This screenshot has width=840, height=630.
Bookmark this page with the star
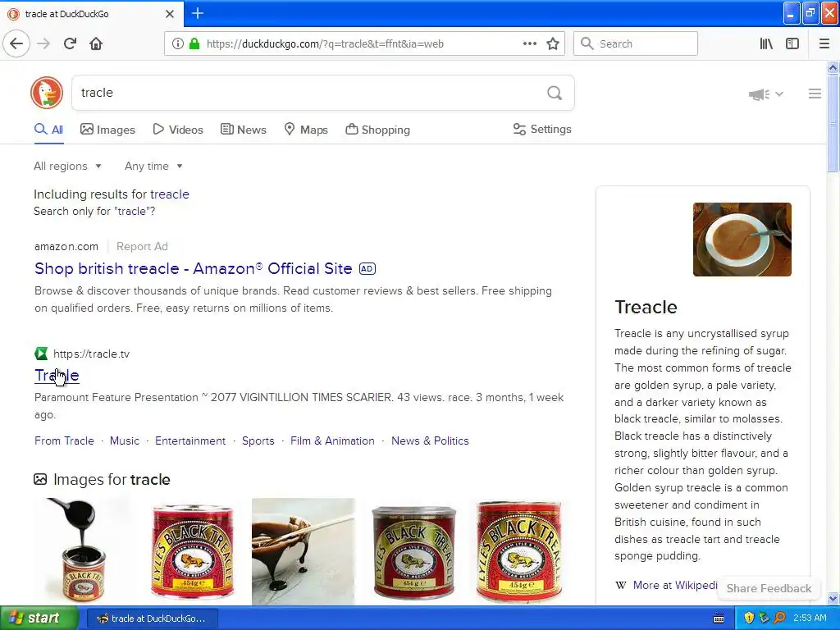pyautogui.click(x=553, y=43)
